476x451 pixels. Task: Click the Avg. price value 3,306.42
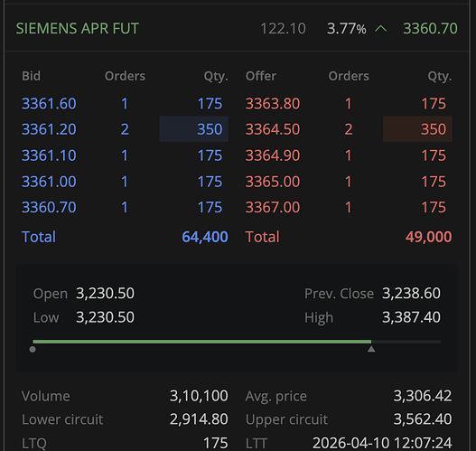point(423,396)
